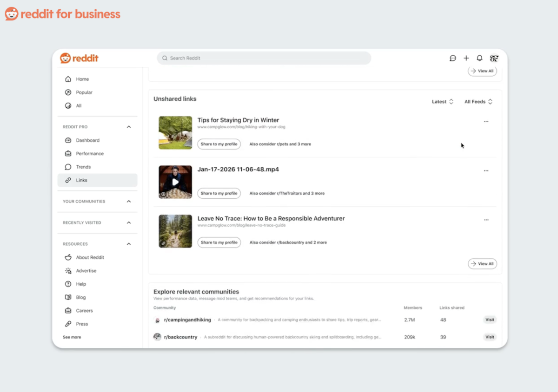Viewport: 558px width, 392px height.
Task: Collapse the Resources sidebar section
Action: [129, 244]
